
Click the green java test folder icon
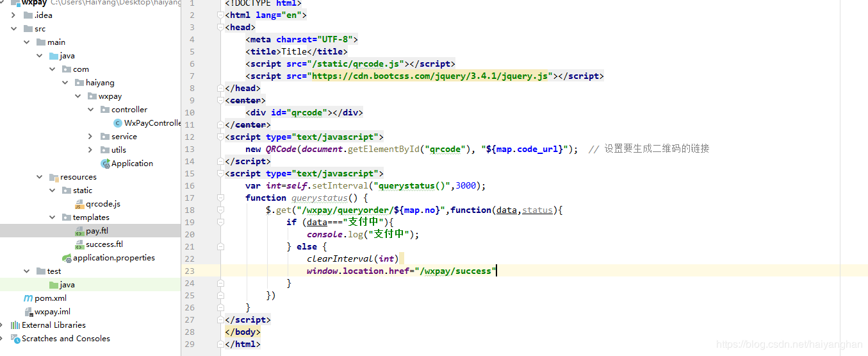point(54,285)
